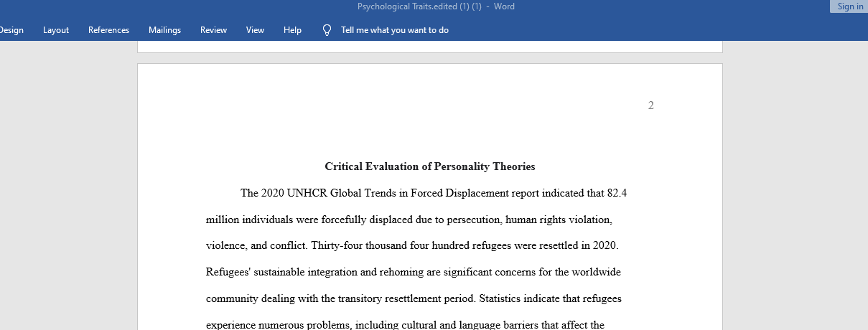Click the words 'million individuals were forcefully displaced'

click(x=309, y=220)
